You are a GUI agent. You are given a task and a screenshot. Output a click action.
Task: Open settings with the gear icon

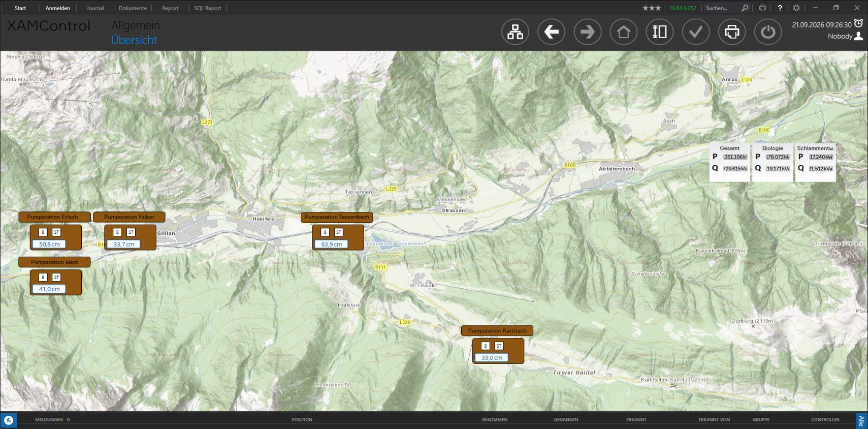[796, 8]
